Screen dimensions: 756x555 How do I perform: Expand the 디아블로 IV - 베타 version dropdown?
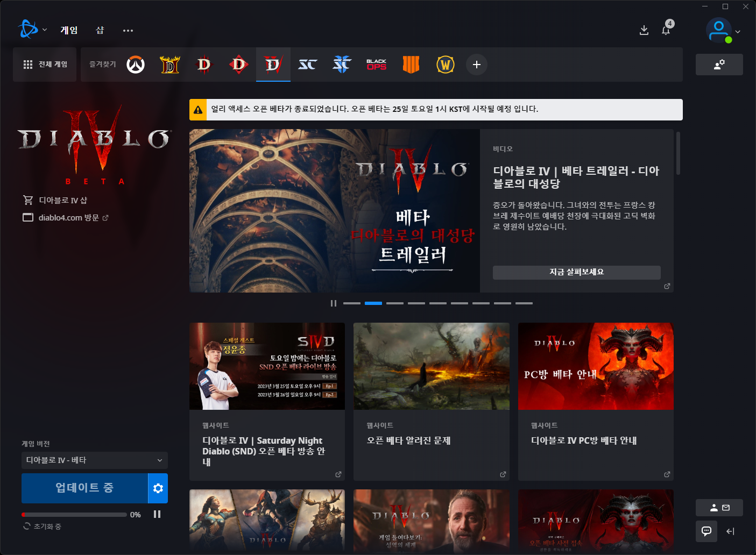click(x=95, y=460)
